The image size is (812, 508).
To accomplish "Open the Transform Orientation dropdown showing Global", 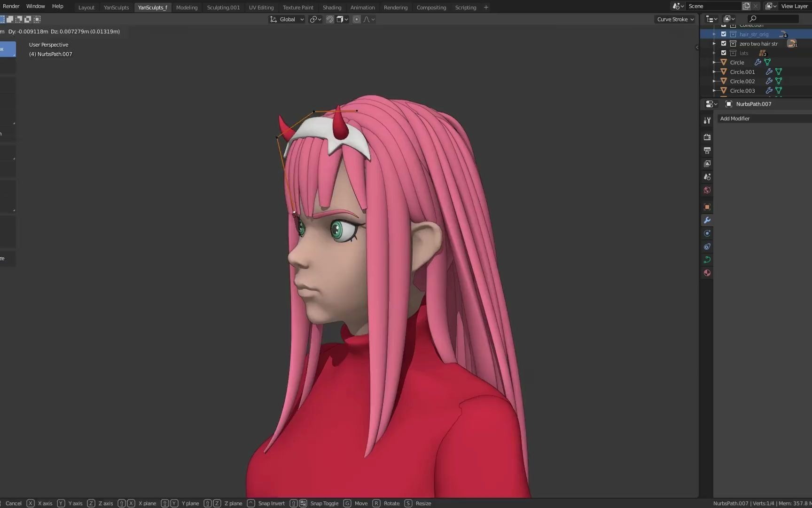I will (x=287, y=19).
